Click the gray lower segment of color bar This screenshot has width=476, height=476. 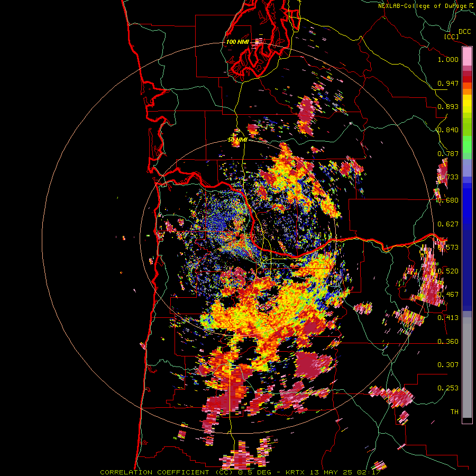[x=467, y=368]
